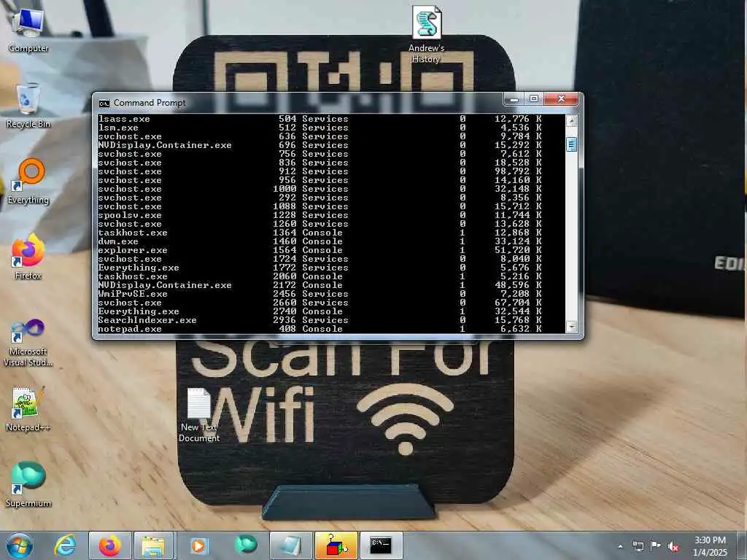Click the svchost.exe line with PID 2660

click(x=320, y=303)
